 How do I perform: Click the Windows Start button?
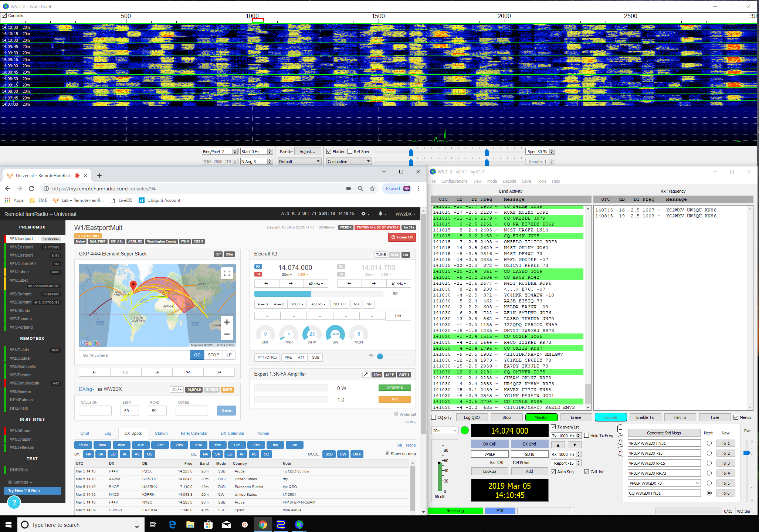coord(9,525)
